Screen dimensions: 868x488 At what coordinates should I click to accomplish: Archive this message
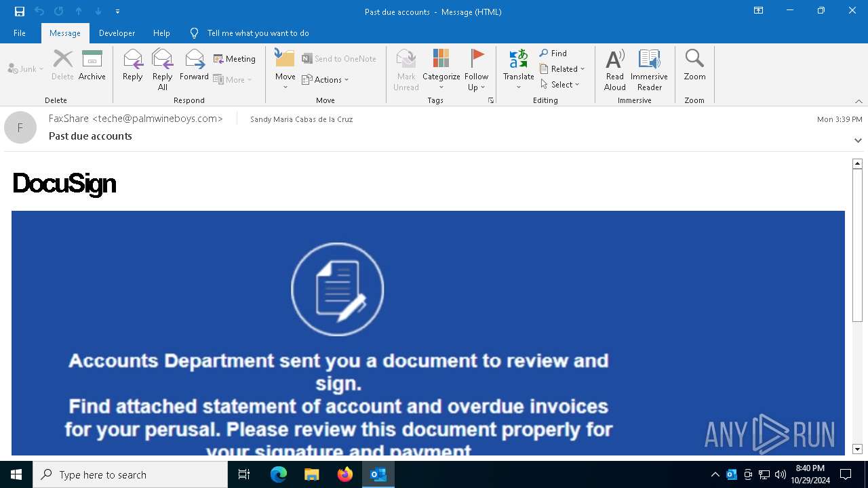pyautogui.click(x=92, y=65)
